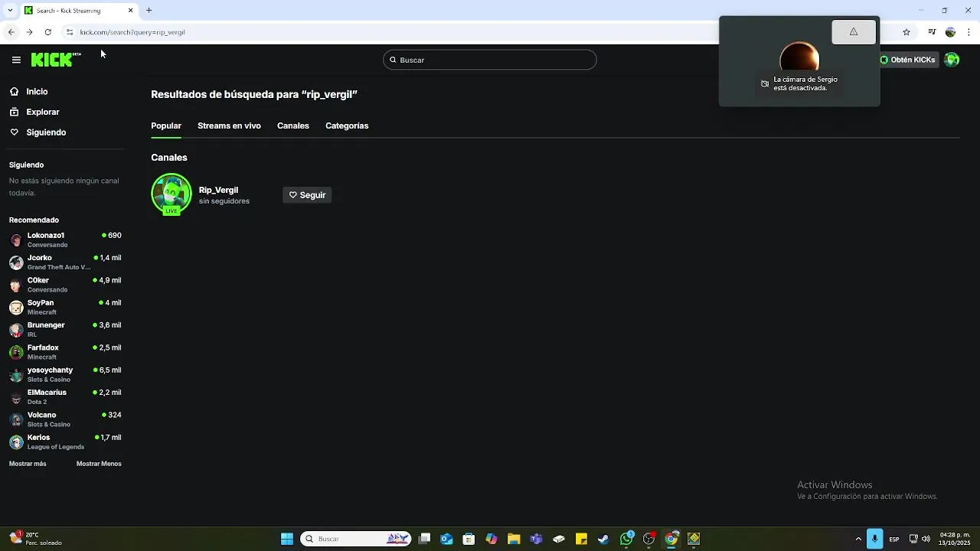Open File Explorer from taskbar

point(514,539)
